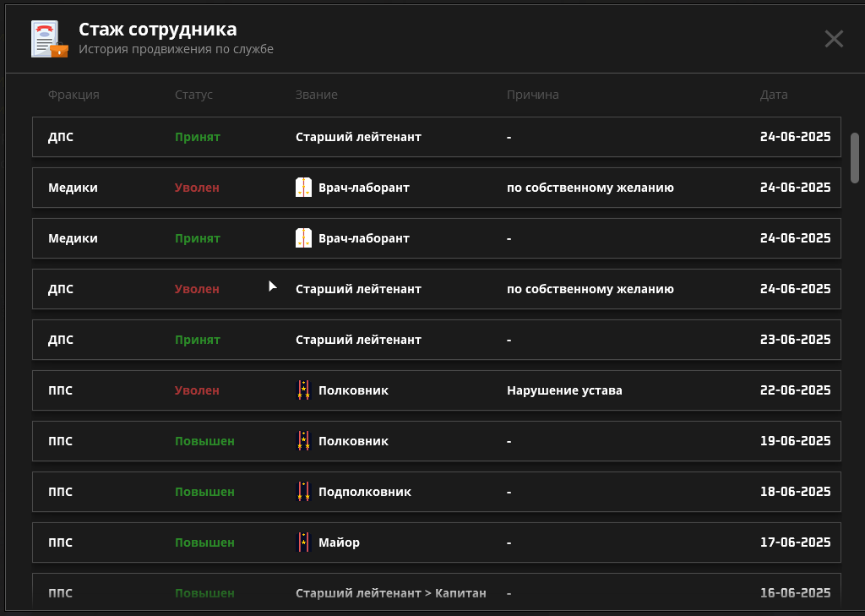Click the Подполковник epaulette icon

pyautogui.click(x=303, y=492)
